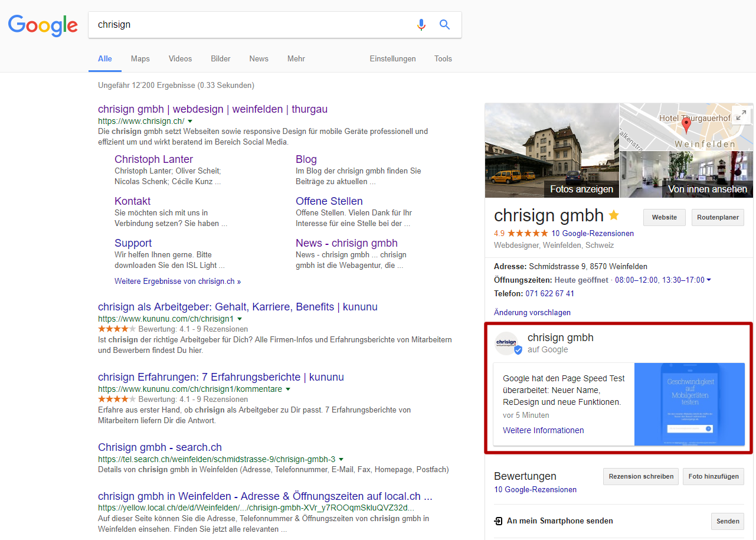Open Chrisign gmbh - search.ch result
The image size is (756, 540).
pyautogui.click(x=160, y=447)
